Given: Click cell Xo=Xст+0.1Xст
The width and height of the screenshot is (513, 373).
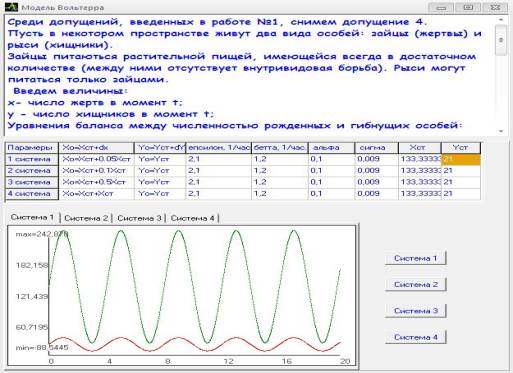Looking at the screenshot, I should [96, 171].
